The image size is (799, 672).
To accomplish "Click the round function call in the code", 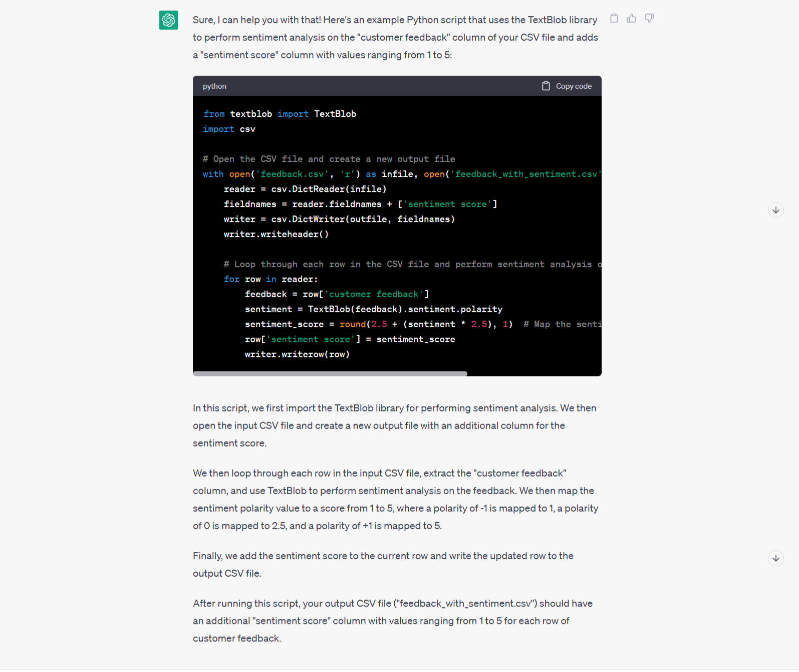I will 353,324.
